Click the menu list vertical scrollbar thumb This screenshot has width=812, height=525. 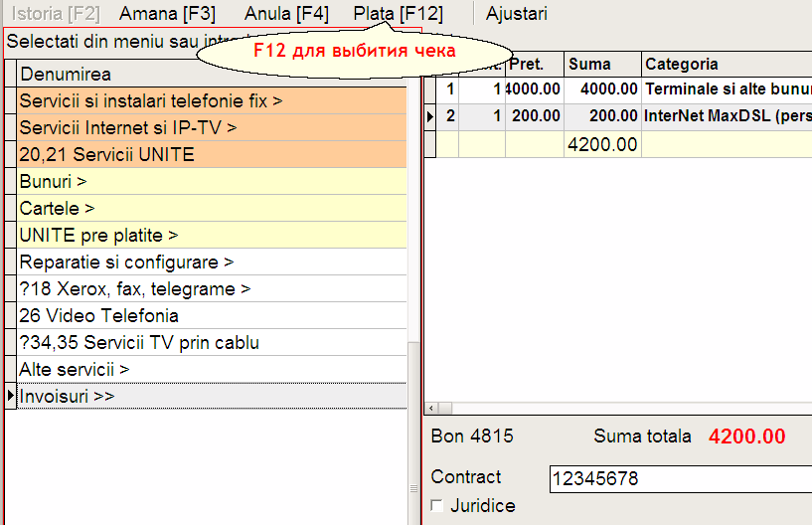point(413,434)
